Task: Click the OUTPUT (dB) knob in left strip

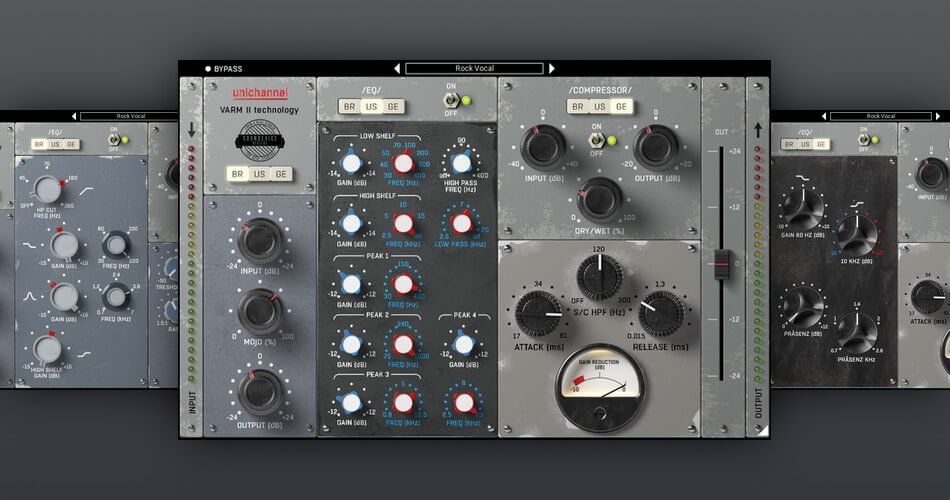Action: pyautogui.click(x=259, y=392)
